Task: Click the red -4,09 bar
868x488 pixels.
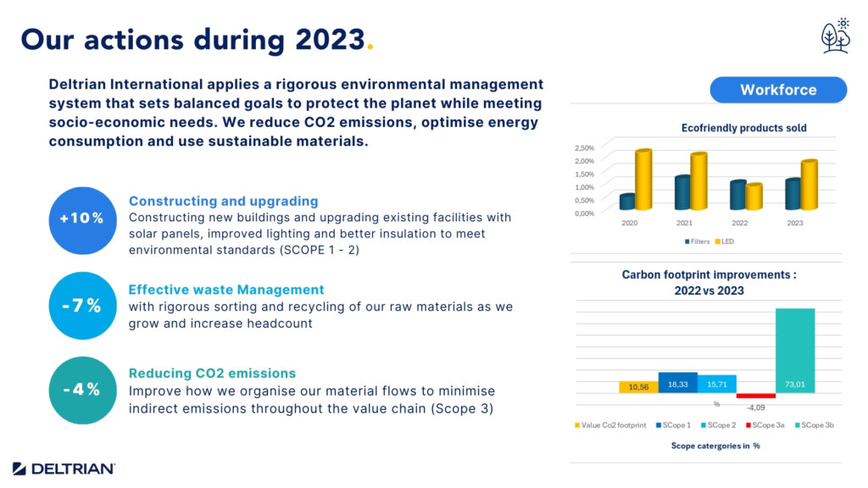Action: [756, 396]
